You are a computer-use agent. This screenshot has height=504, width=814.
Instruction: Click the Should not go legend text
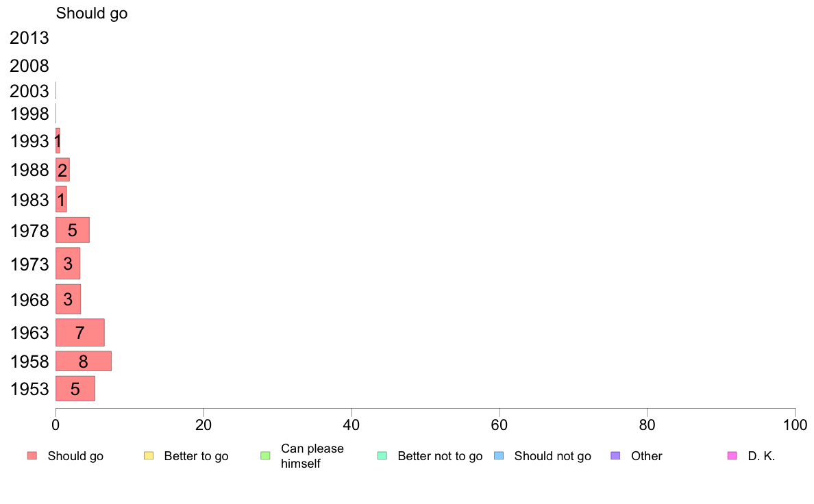click(x=552, y=456)
